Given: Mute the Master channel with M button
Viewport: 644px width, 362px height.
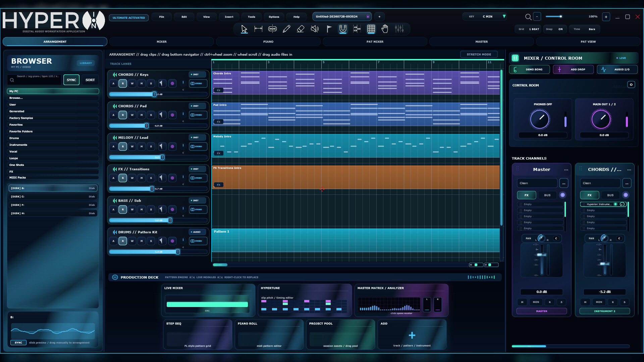Looking at the screenshot, I should (x=522, y=302).
